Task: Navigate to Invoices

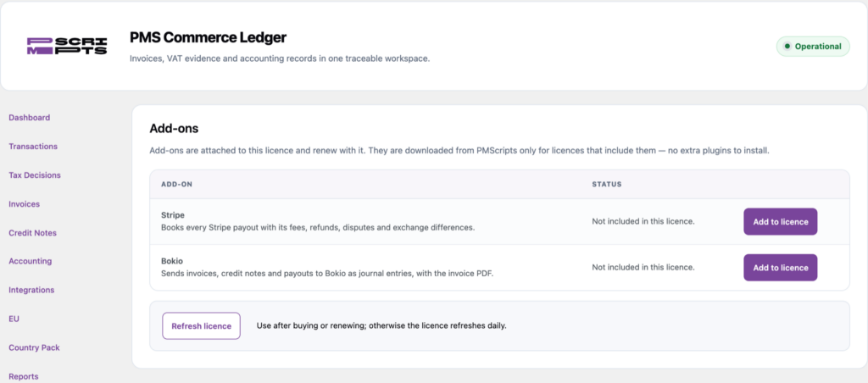Action: (x=25, y=203)
